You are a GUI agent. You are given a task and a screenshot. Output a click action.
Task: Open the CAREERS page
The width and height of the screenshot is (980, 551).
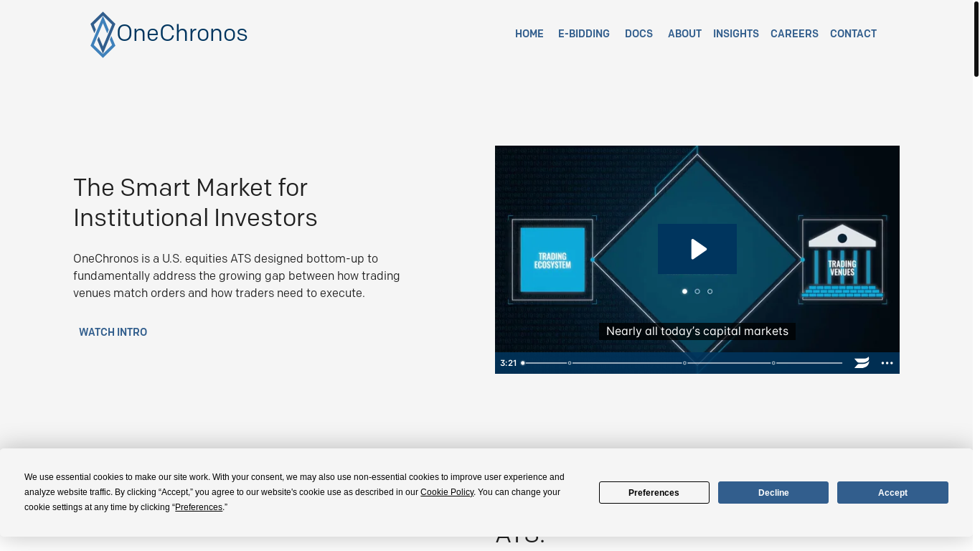(x=794, y=34)
